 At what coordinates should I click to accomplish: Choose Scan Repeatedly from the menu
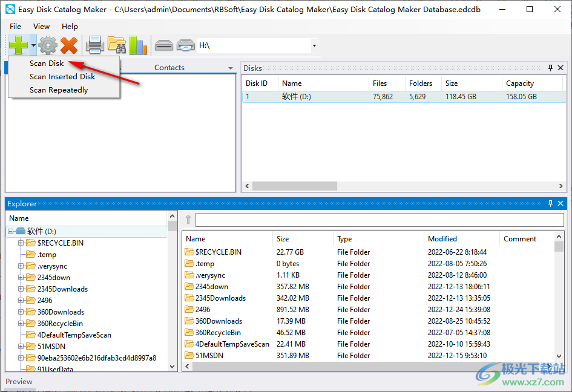point(59,90)
